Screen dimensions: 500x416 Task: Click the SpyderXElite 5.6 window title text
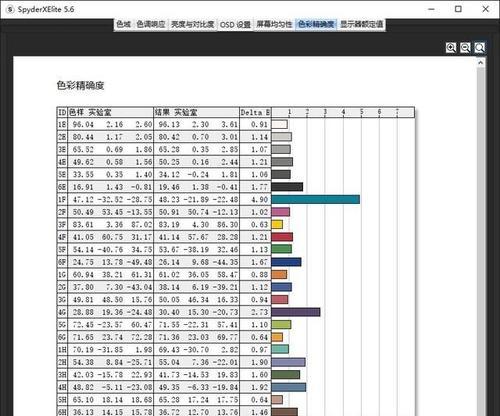(46, 9)
